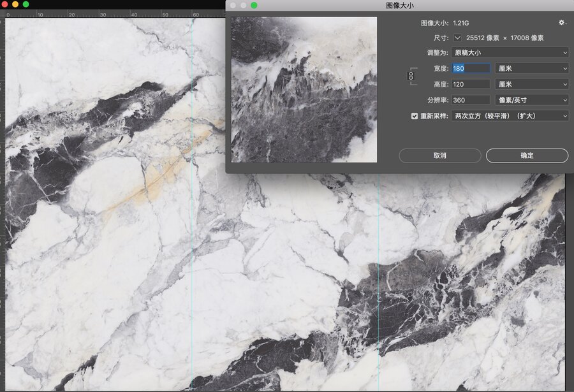Open the 调整为 原稿大小 preset dropdown
Screen dimensions: 574x392
point(510,53)
